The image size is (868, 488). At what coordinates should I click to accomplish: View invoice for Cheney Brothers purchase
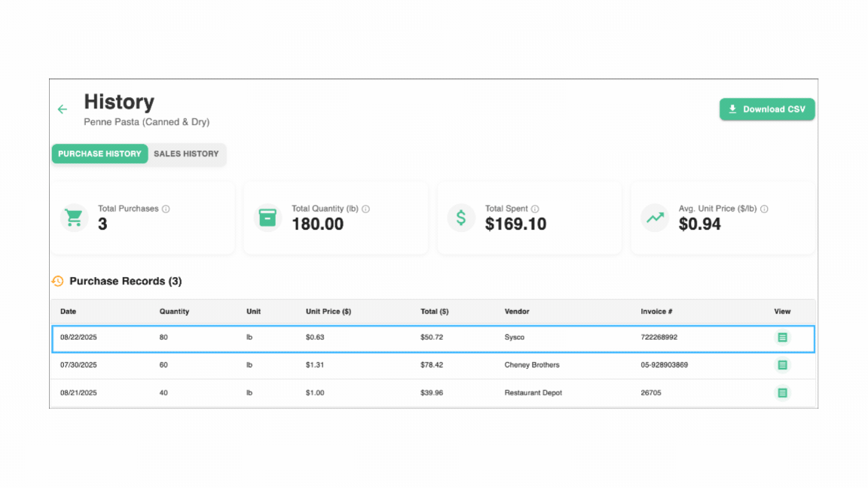[x=782, y=365]
